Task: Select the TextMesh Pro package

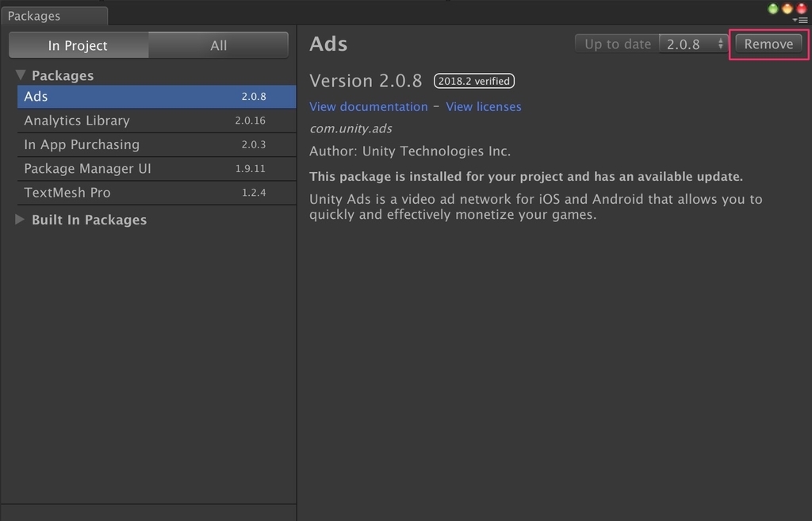Action: tap(156, 193)
